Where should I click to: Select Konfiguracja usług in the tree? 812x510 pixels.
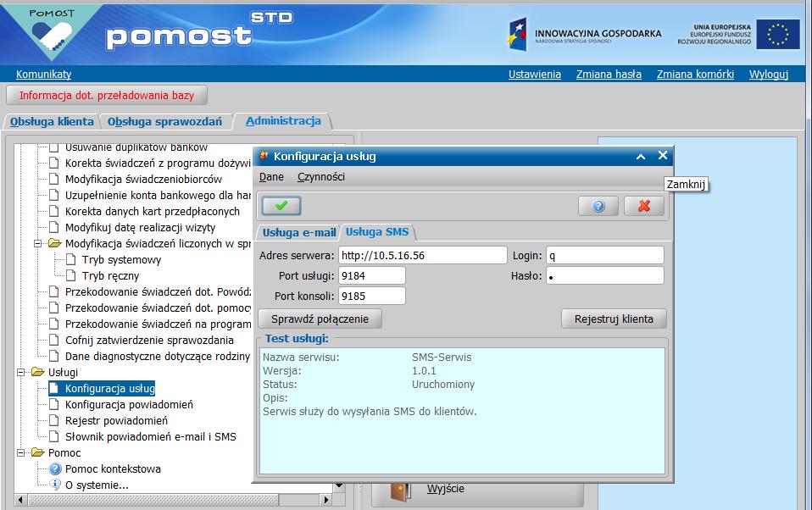110,388
